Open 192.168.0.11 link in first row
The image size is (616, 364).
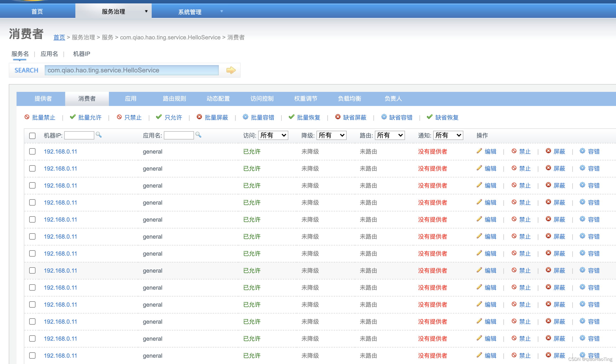pyautogui.click(x=60, y=152)
